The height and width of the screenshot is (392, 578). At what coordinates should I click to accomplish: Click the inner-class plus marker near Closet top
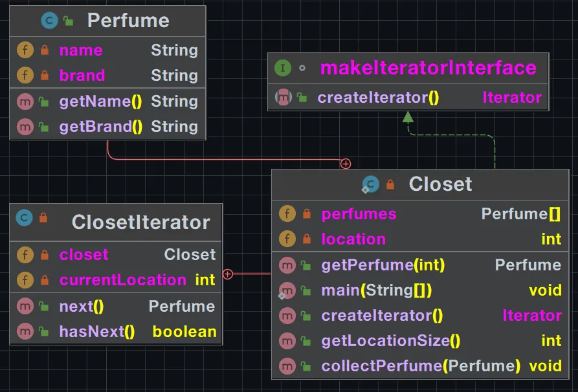click(x=346, y=164)
